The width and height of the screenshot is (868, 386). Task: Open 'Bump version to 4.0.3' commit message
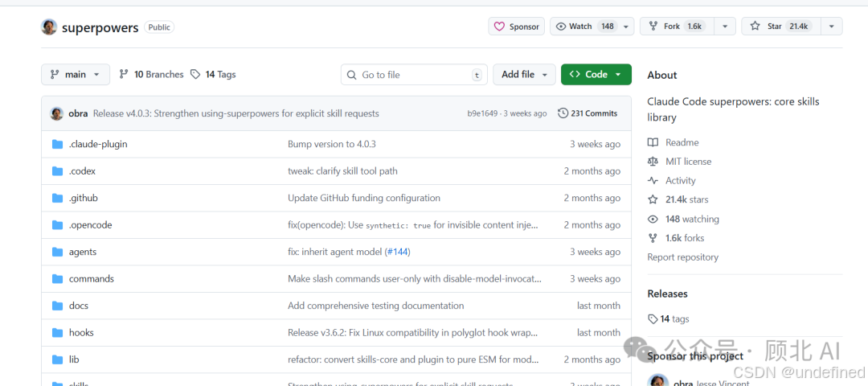[332, 144]
